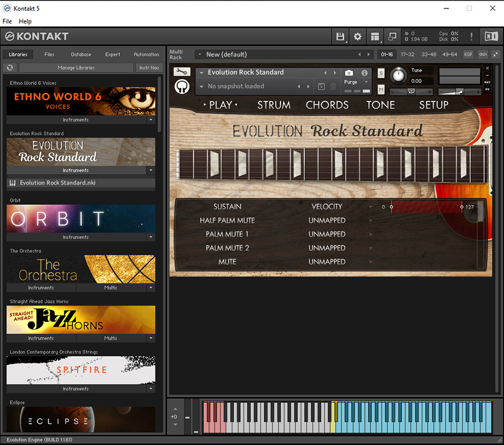The height and width of the screenshot is (445, 504).
Task: Click the Tune knob
Action: [398, 76]
